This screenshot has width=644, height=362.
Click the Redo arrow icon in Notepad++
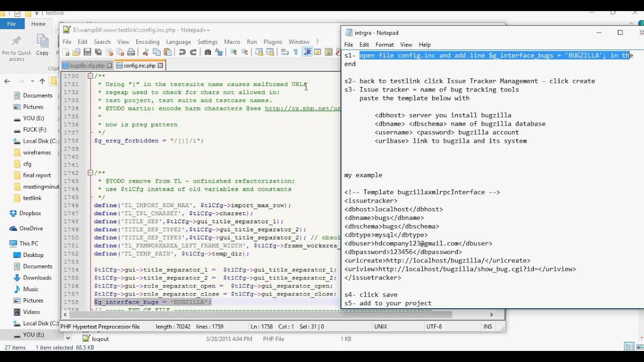193,52
